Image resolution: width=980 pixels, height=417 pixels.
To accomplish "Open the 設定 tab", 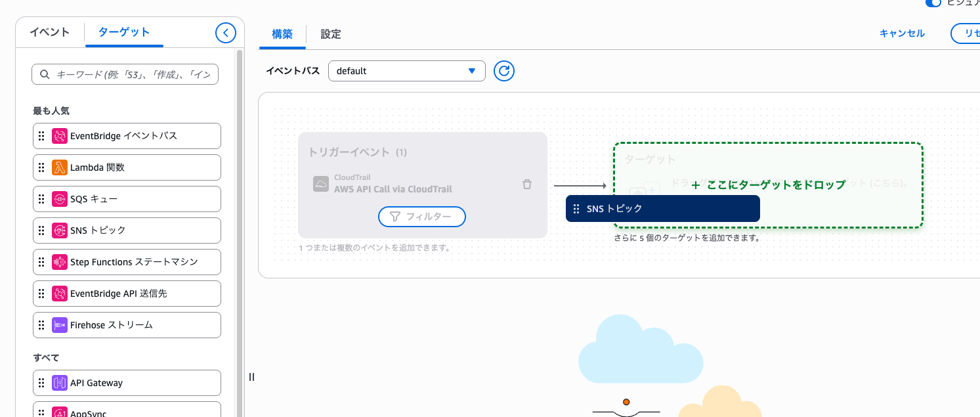I will pos(331,34).
